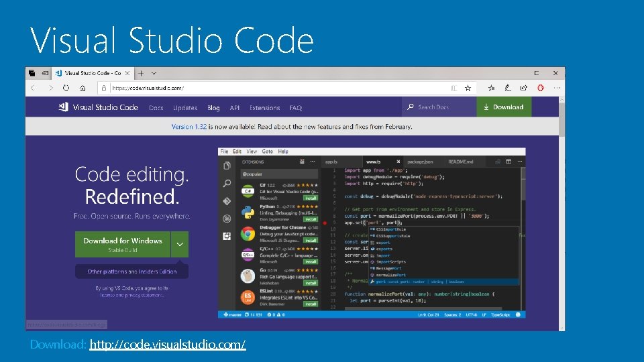Show the tab preview chevron
Screen dimensions: 644x362
click(154, 73)
